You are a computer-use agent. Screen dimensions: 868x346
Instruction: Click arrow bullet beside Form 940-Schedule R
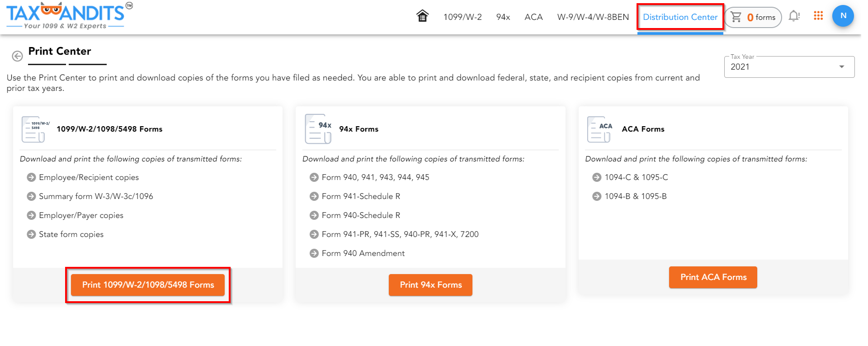click(314, 215)
